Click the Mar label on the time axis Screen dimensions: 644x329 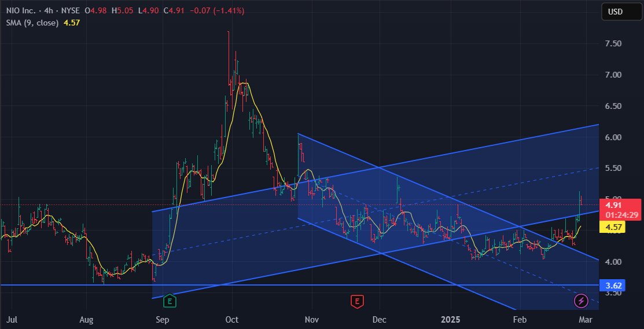click(586, 319)
